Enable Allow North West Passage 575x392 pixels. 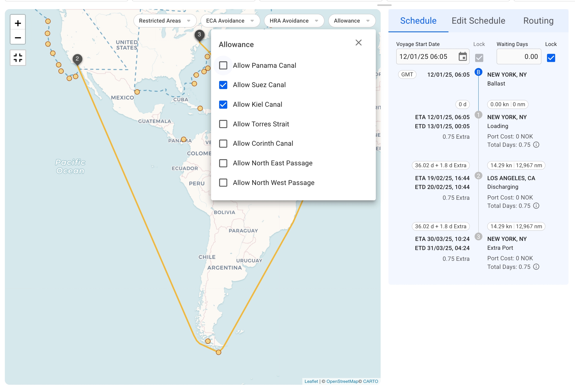(x=223, y=183)
